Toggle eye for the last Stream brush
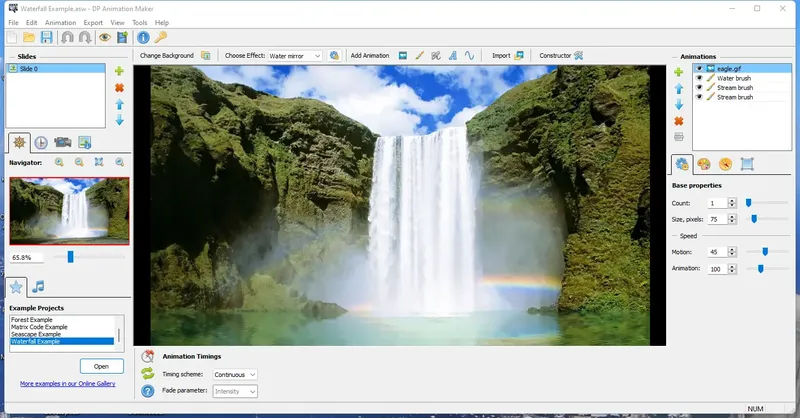Viewport: 800px width, 418px height. point(699,97)
